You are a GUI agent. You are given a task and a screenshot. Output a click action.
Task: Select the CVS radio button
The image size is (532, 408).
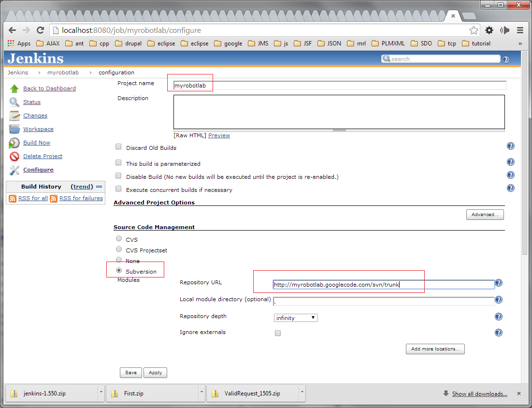coord(119,239)
